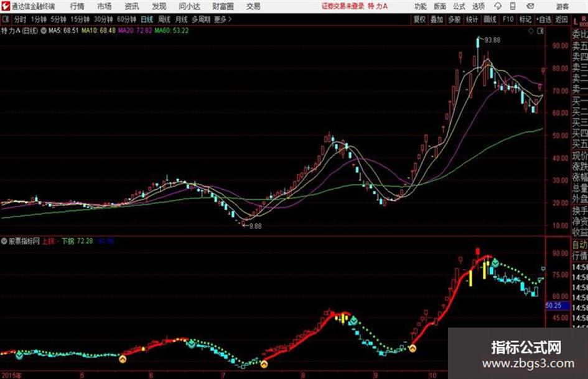The image size is (588, 379).
Task: Select the 日线 daily period tab
Action: tap(147, 19)
